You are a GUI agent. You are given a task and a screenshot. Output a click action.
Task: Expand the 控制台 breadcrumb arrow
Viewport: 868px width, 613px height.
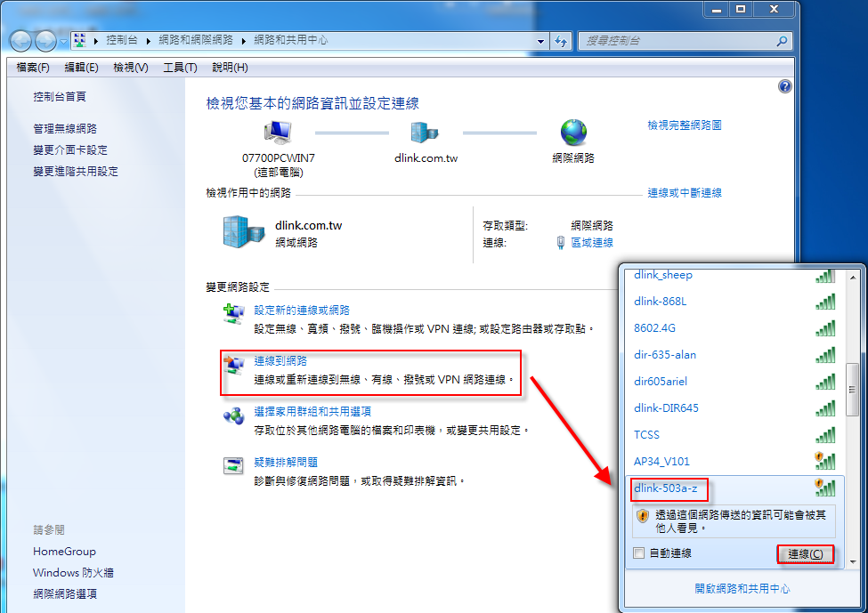coord(151,41)
